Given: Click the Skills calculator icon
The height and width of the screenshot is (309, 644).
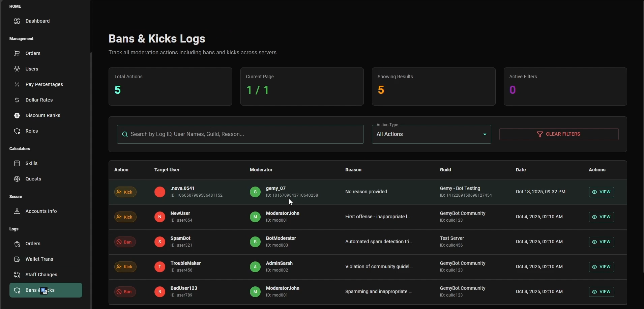Looking at the screenshot, I should coord(17,163).
